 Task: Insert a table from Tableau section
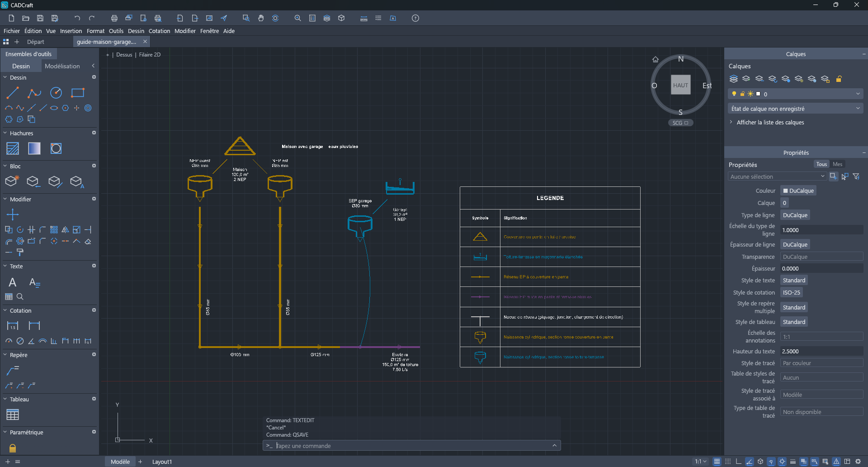13,415
